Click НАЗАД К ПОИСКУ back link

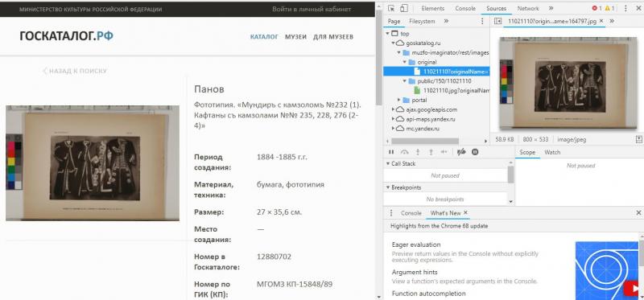[x=74, y=71]
